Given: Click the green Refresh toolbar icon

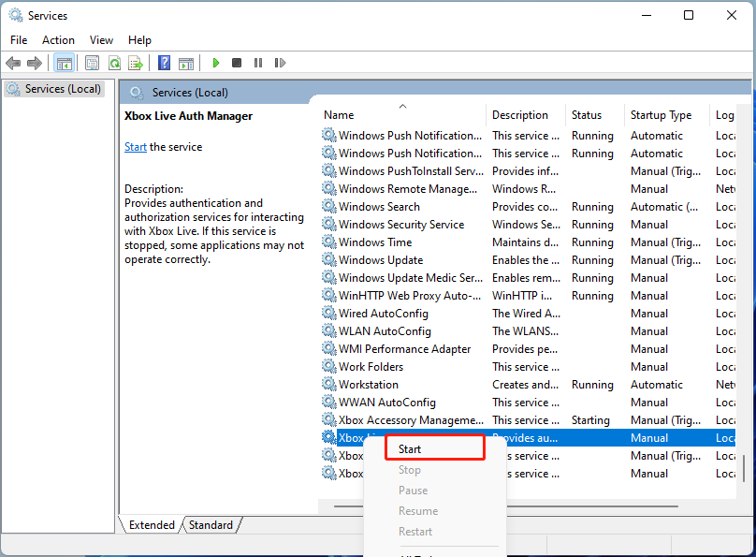Looking at the screenshot, I should coord(114,63).
